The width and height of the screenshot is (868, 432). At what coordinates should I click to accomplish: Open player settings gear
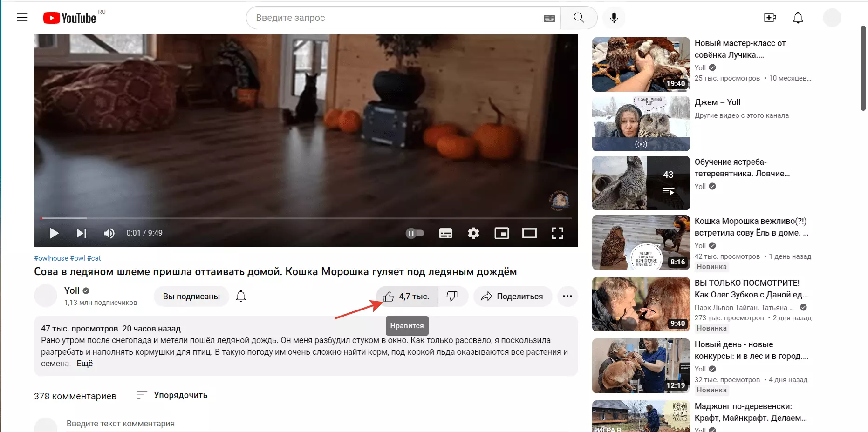[x=473, y=233]
